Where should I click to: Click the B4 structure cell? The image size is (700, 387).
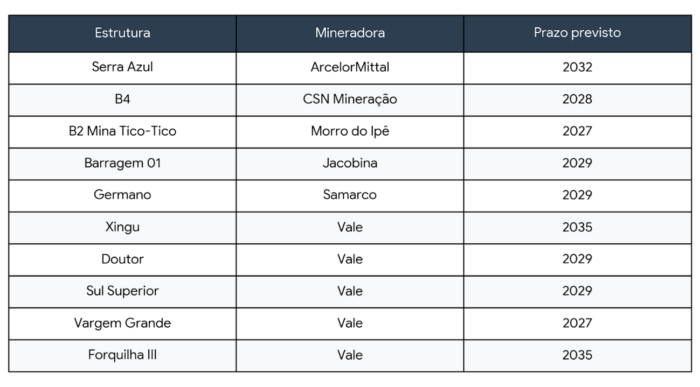pos(122,100)
